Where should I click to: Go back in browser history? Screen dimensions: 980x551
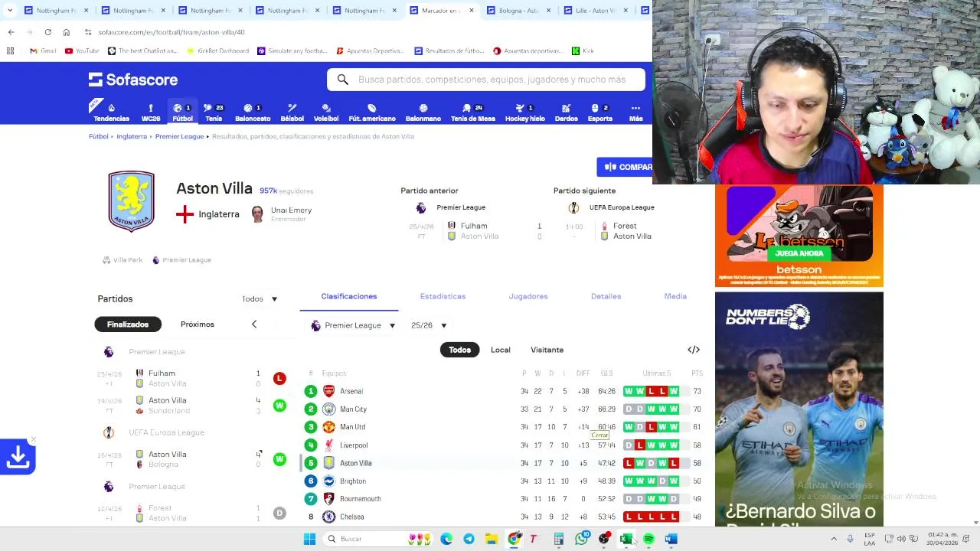coord(11,32)
